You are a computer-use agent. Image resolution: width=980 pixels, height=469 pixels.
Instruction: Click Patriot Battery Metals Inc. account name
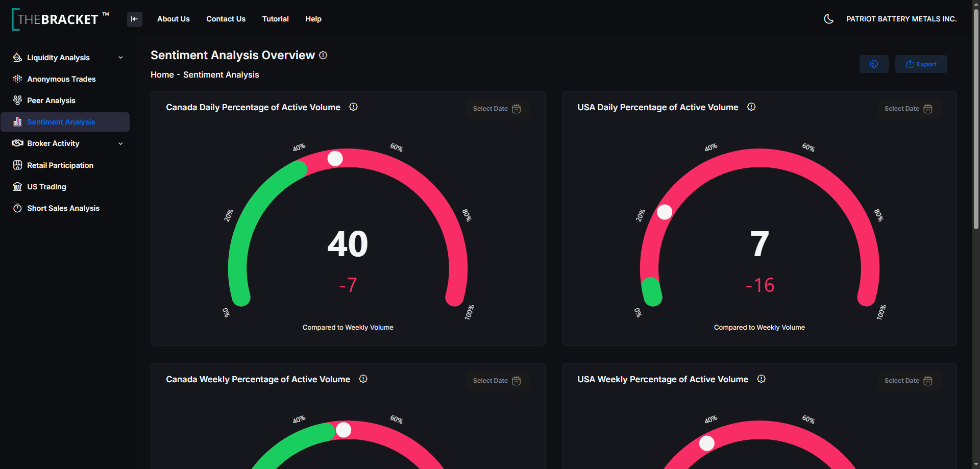click(x=901, y=19)
